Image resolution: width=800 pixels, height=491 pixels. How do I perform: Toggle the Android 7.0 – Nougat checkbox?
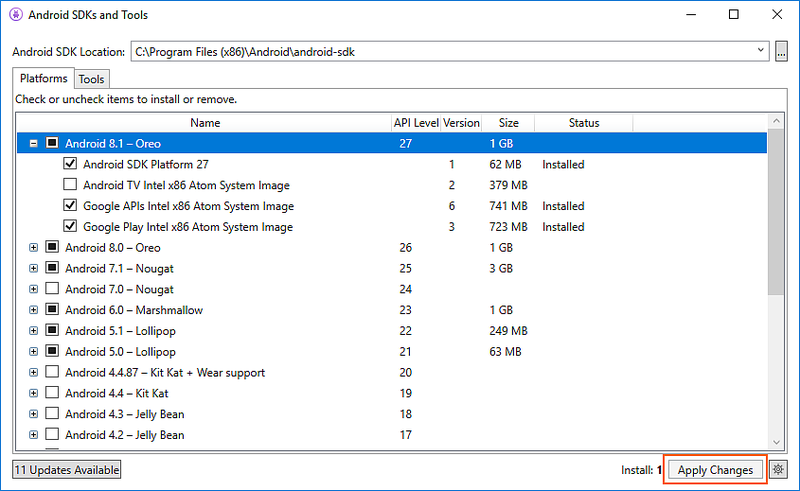(x=52, y=289)
